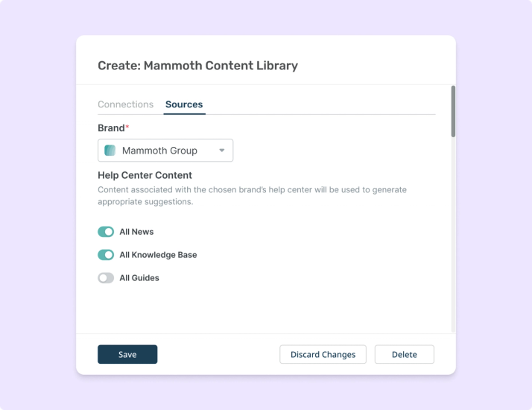Screen dimensions: 532x410
Task: Expand the Brand dropdown caret arrow
Action: pyautogui.click(x=221, y=151)
